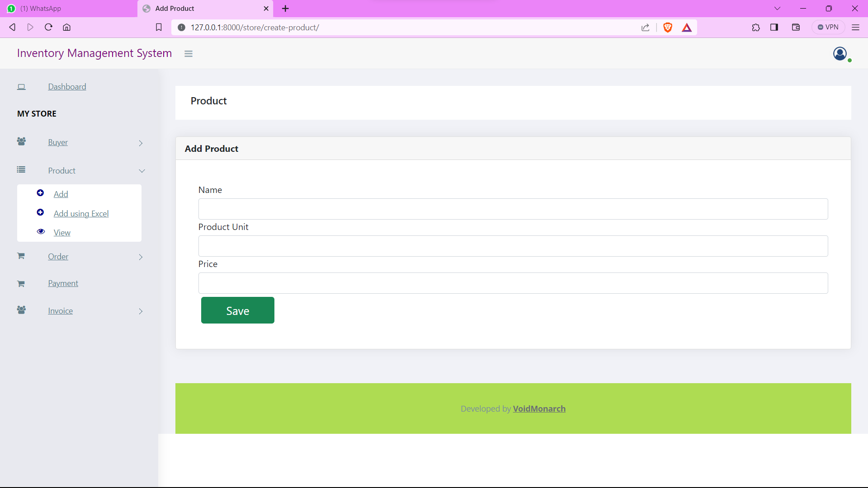The height and width of the screenshot is (488, 868).
Task: Click the browser home icon
Action: [x=67, y=28]
